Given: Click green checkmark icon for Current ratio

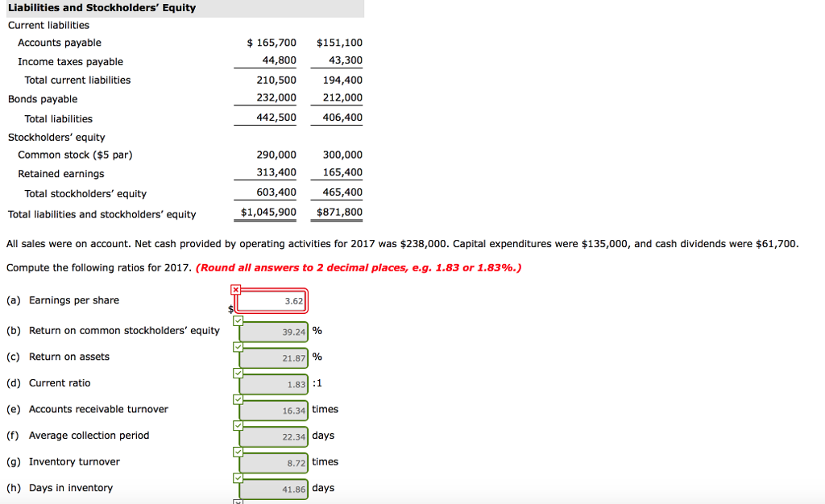Looking at the screenshot, I should [238, 373].
